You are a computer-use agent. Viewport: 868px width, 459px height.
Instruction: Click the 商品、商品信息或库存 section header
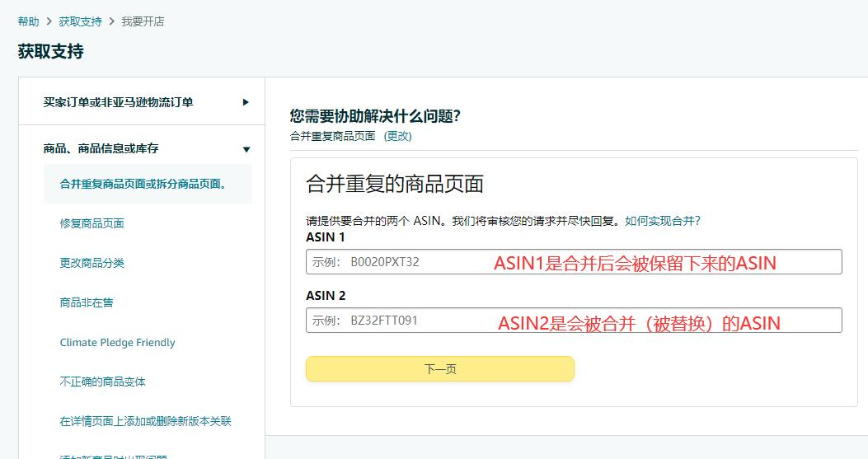click(x=101, y=149)
